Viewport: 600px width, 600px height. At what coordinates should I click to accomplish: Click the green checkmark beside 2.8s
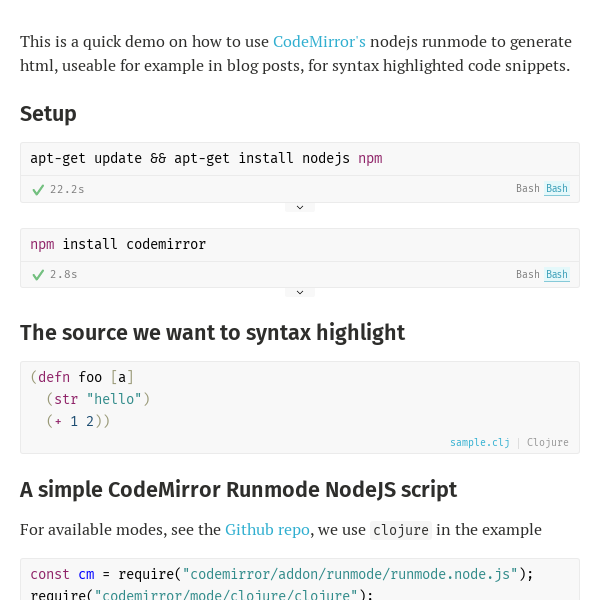[x=38, y=274]
